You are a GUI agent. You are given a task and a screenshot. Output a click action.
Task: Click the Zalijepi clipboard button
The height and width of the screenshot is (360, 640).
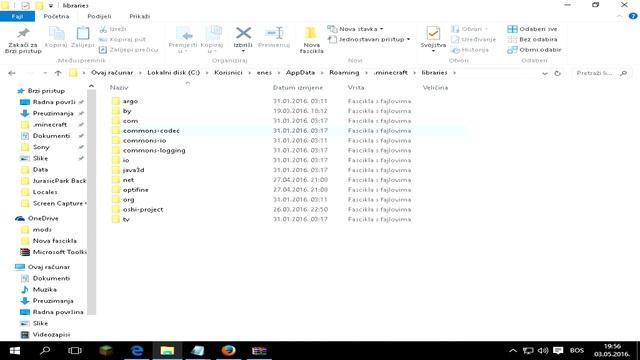click(82, 38)
